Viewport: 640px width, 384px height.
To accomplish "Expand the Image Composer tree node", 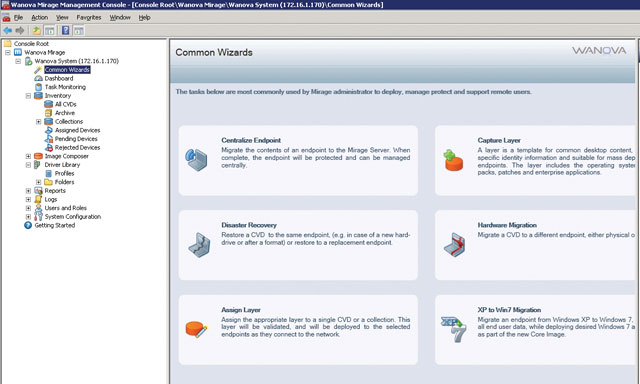I will [x=28, y=156].
